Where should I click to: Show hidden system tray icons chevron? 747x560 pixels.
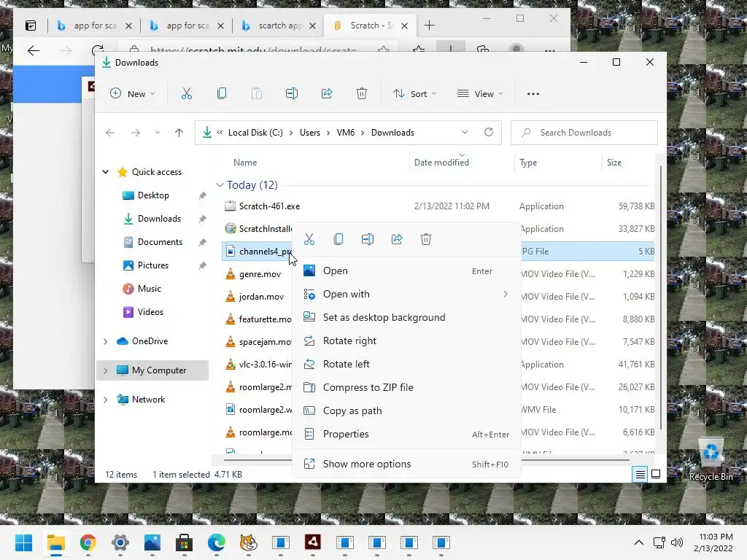pos(639,542)
